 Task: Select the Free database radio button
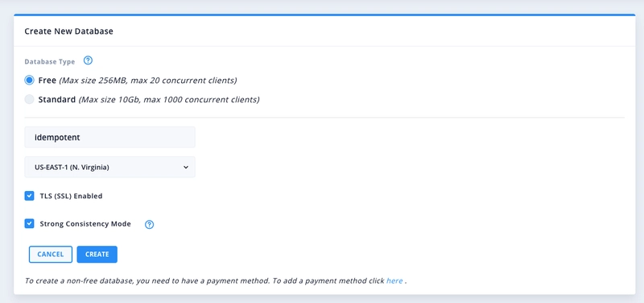tap(29, 80)
